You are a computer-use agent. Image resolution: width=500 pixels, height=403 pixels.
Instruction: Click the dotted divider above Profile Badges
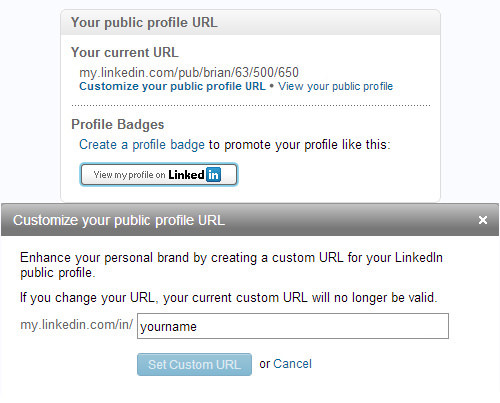click(x=251, y=105)
